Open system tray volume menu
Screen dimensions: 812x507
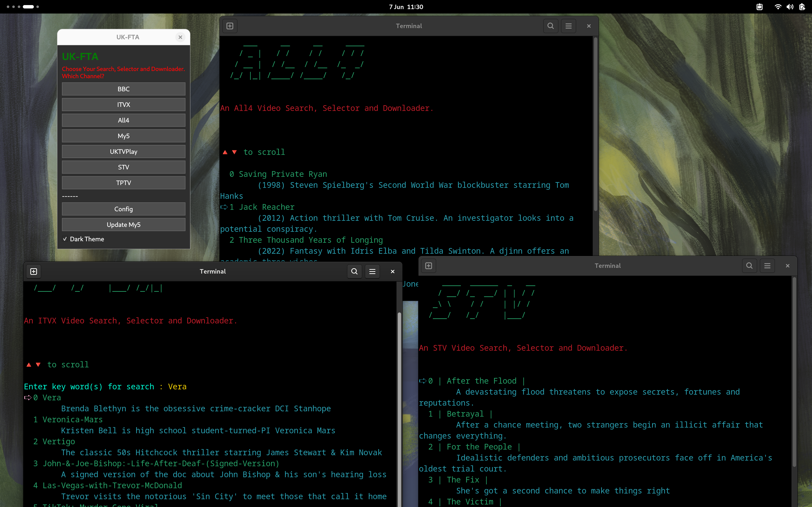(790, 7)
